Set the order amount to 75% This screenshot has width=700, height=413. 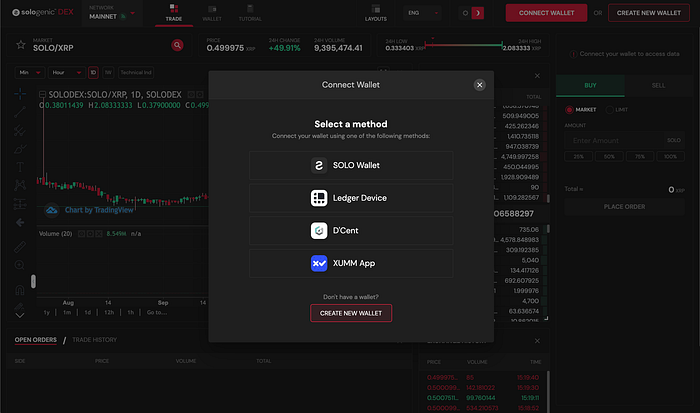coord(640,157)
